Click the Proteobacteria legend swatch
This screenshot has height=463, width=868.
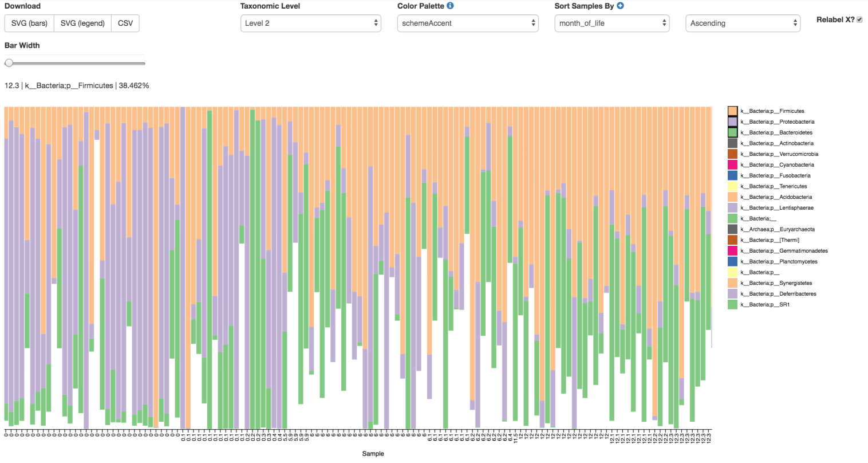(732, 122)
